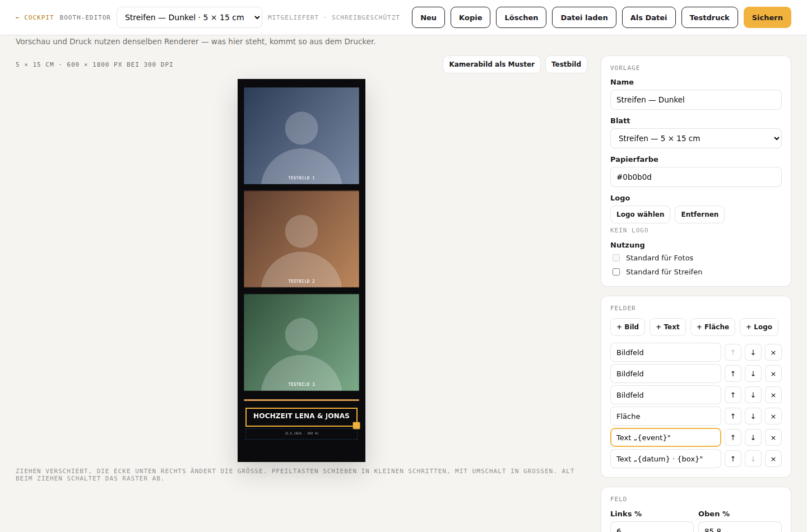Move Fläche row up

coord(732,416)
